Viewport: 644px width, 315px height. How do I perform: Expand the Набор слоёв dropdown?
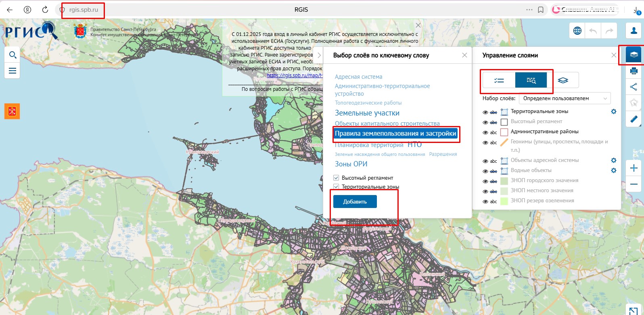[x=565, y=98]
